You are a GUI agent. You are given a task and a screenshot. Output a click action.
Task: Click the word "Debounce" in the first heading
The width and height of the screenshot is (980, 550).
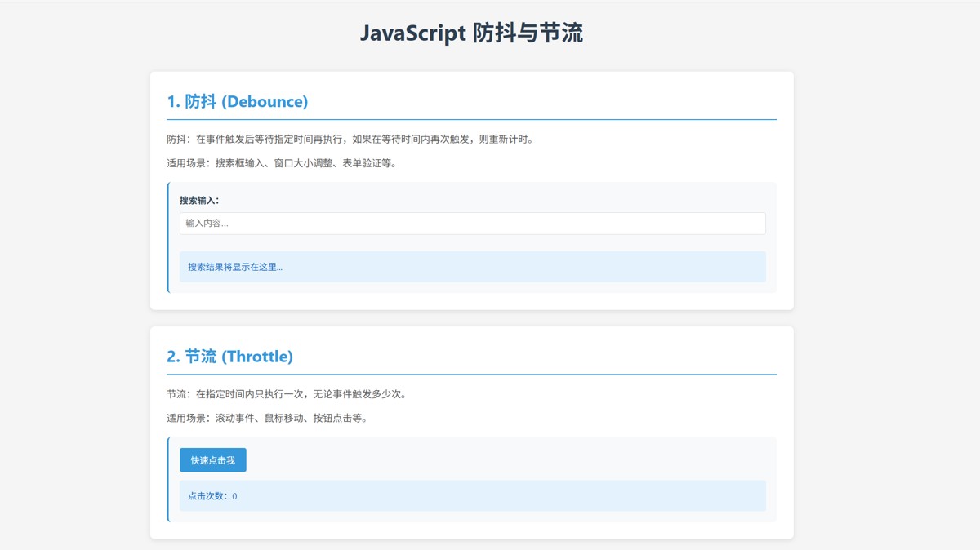(x=265, y=102)
